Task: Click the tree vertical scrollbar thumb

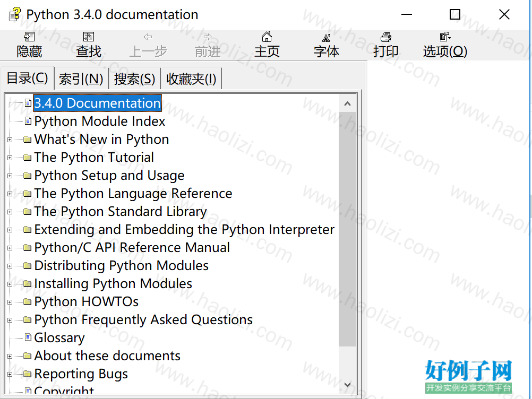Action: coord(347,229)
